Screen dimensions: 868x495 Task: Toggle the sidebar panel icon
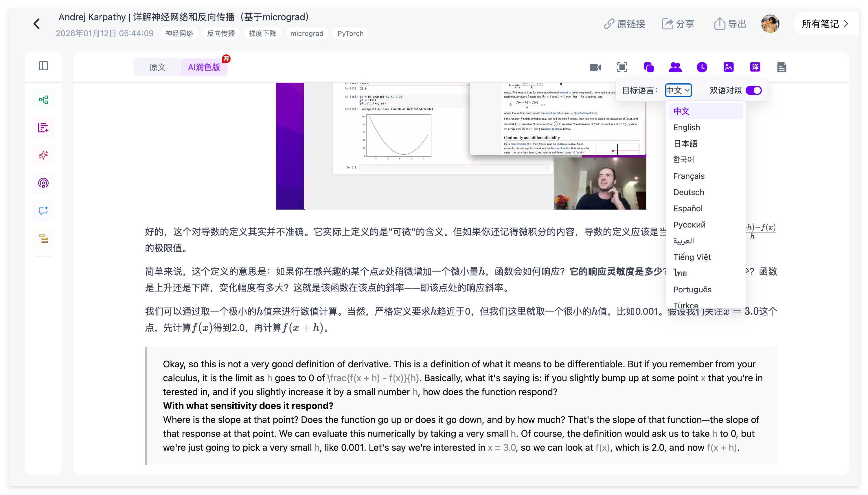tap(43, 66)
